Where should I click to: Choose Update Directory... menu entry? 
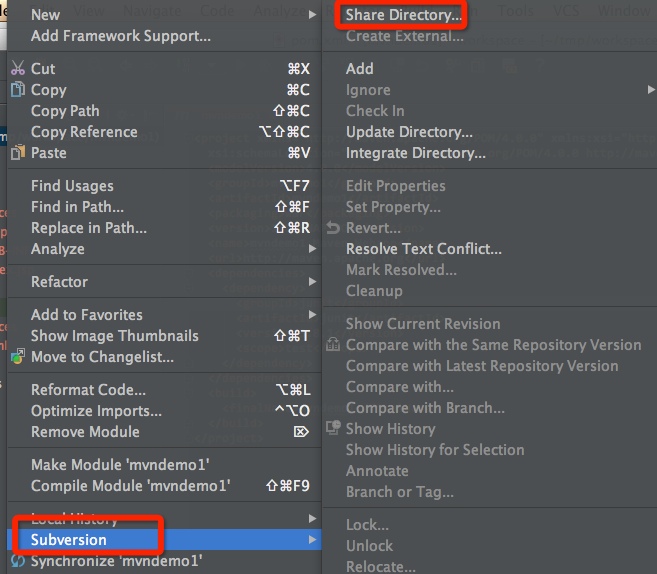pyautogui.click(x=409, y=132)
